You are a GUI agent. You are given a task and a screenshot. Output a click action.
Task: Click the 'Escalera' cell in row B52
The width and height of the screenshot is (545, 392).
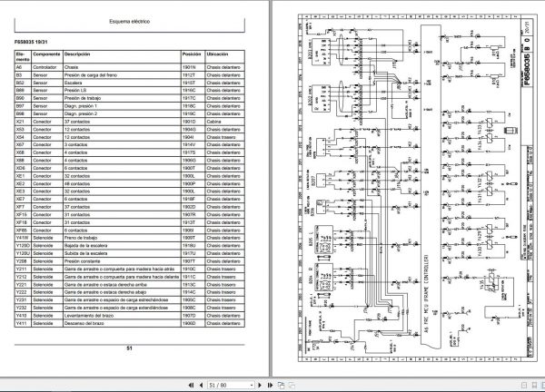click(x=122, y=83)
